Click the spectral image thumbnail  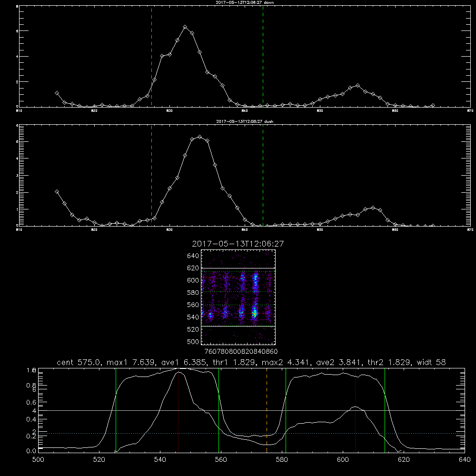pos(238,297)
